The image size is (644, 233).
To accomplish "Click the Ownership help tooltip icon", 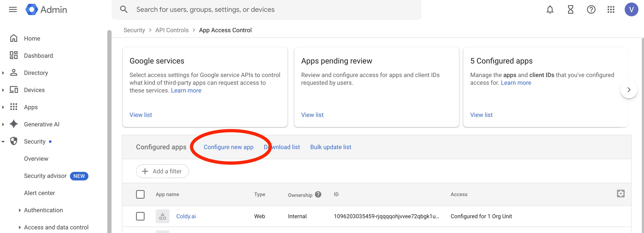I will tap(318, 195).
